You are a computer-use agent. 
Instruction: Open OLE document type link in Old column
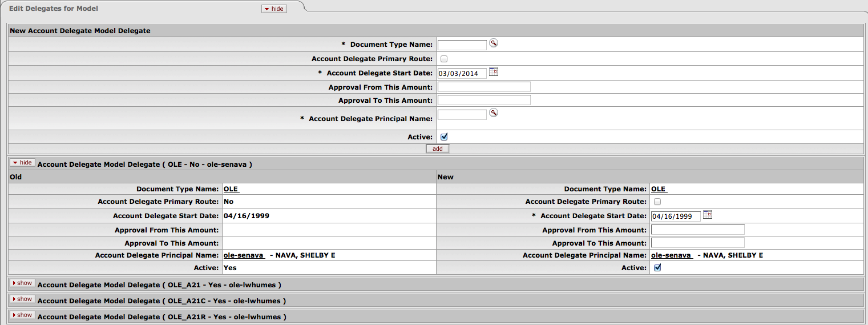click(x=231, y=189)
